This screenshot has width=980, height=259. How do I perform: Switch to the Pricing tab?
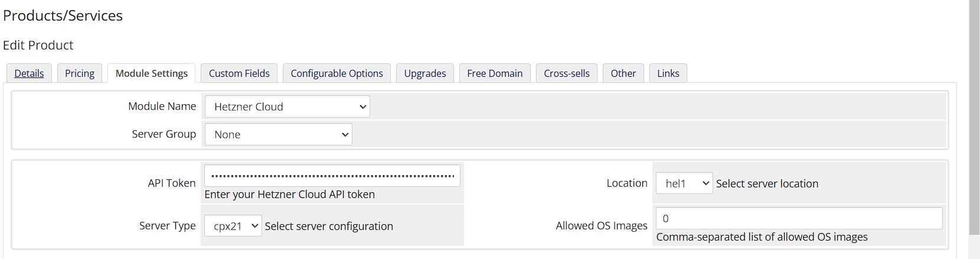(x=80, y=73)
